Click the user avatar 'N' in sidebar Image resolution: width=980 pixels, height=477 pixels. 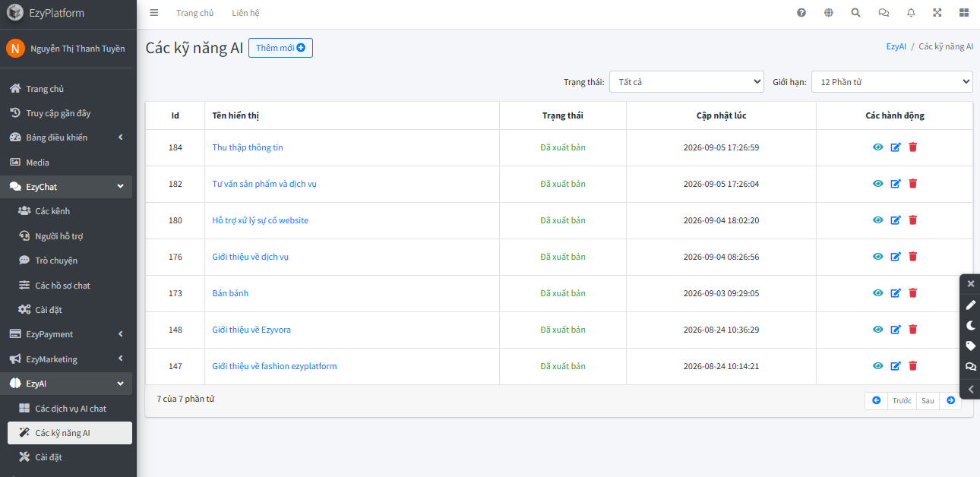point(15,49)
